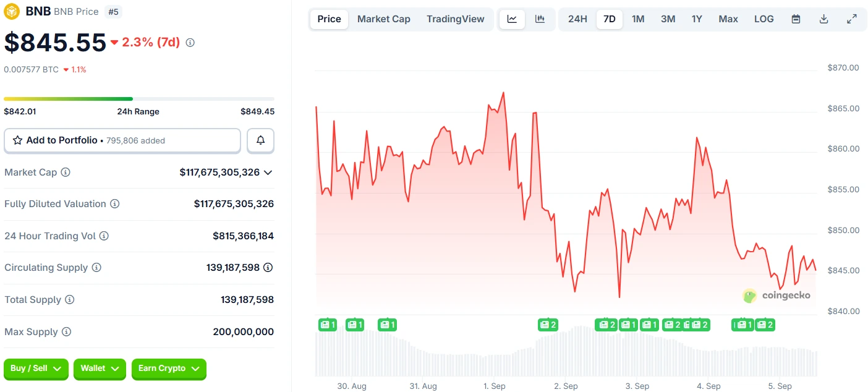Open the Buy / Sell dropdown
This screenshot has height=392, width=868.
coord(36,369)
